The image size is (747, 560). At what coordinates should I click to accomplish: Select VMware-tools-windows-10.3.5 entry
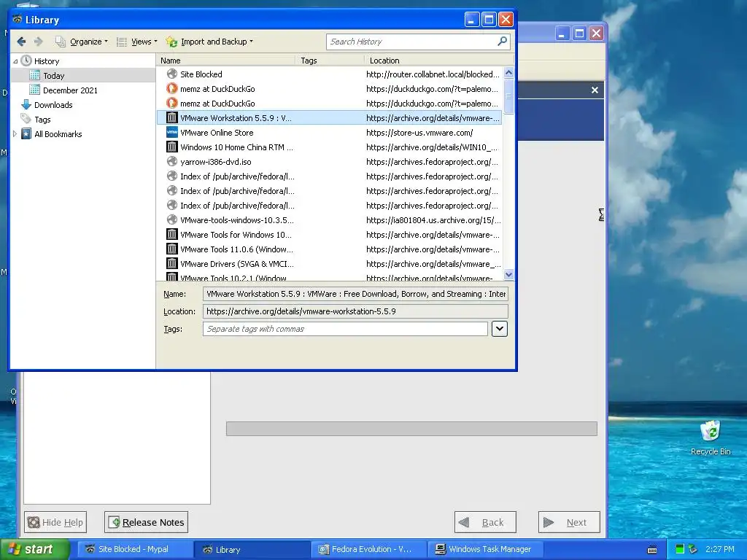329,220
